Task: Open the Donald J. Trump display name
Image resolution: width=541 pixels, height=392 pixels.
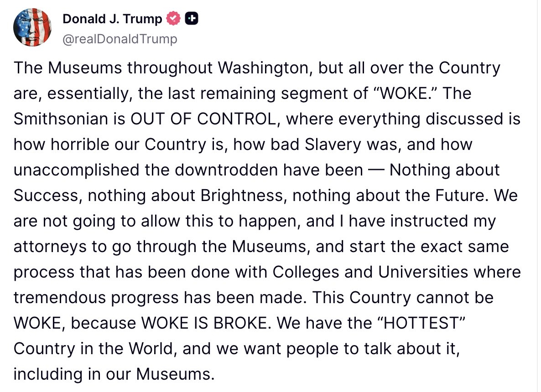Action: coord(112,19)
